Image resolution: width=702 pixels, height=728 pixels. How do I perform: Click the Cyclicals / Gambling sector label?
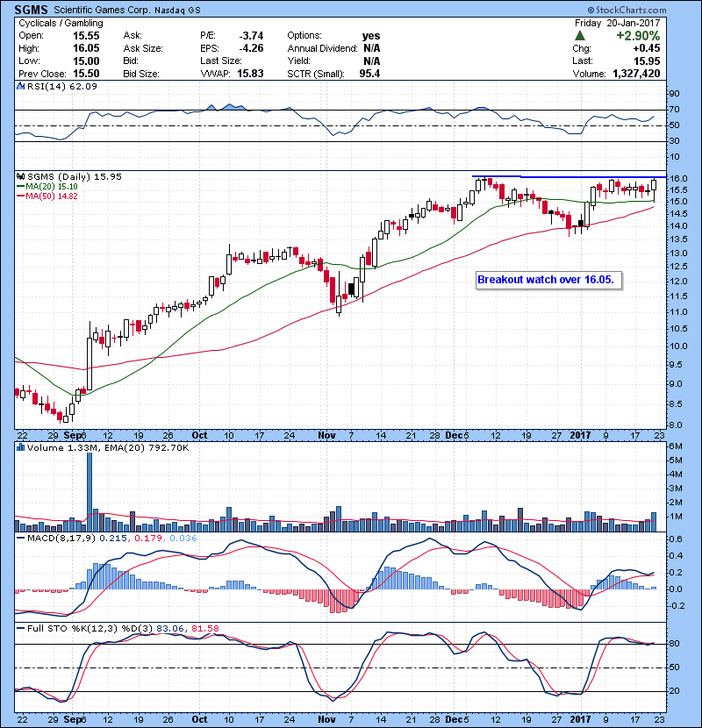pyautogui.click(x=61, y=23)
